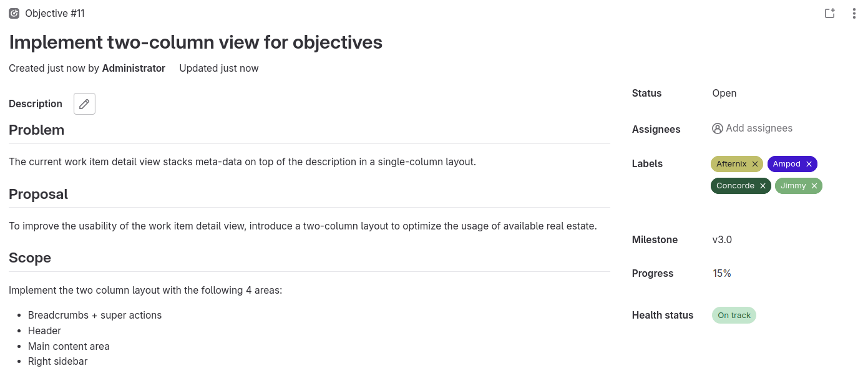Click the Afternix label text

pos(731,164)
